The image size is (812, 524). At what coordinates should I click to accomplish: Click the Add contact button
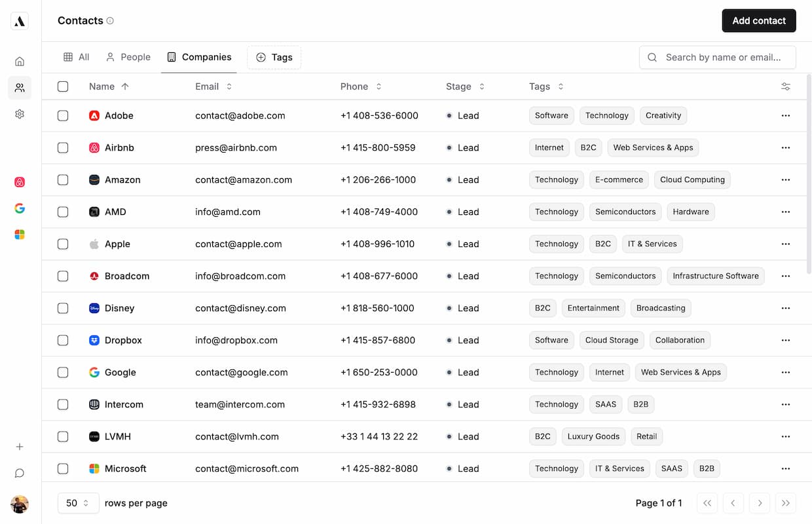(x=759, y=21)
